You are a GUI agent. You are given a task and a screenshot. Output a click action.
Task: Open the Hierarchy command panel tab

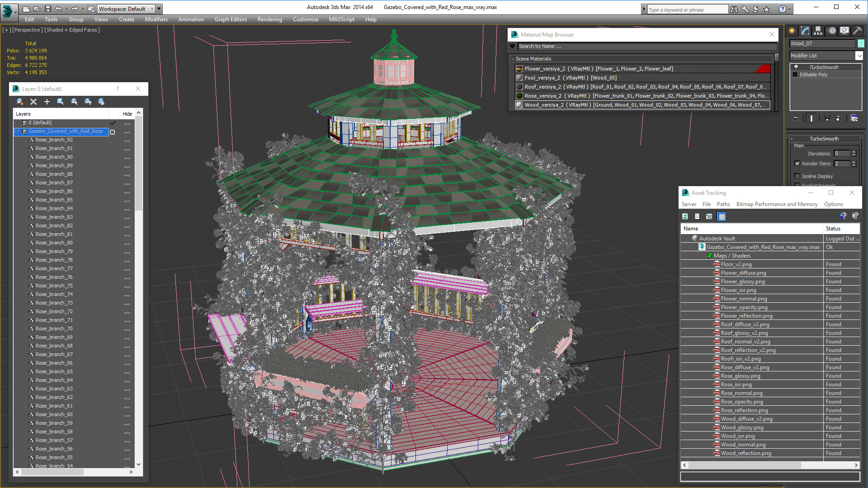tap(818, 31)
